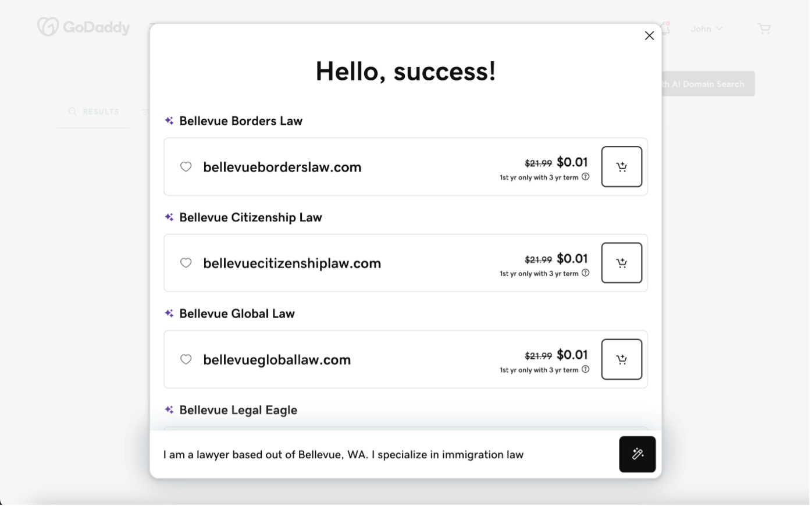The image size is (812, 506).
Task: Select the bellevuegloballaw.com domain name
Action: pyautogui.click(x=277, y=360)
